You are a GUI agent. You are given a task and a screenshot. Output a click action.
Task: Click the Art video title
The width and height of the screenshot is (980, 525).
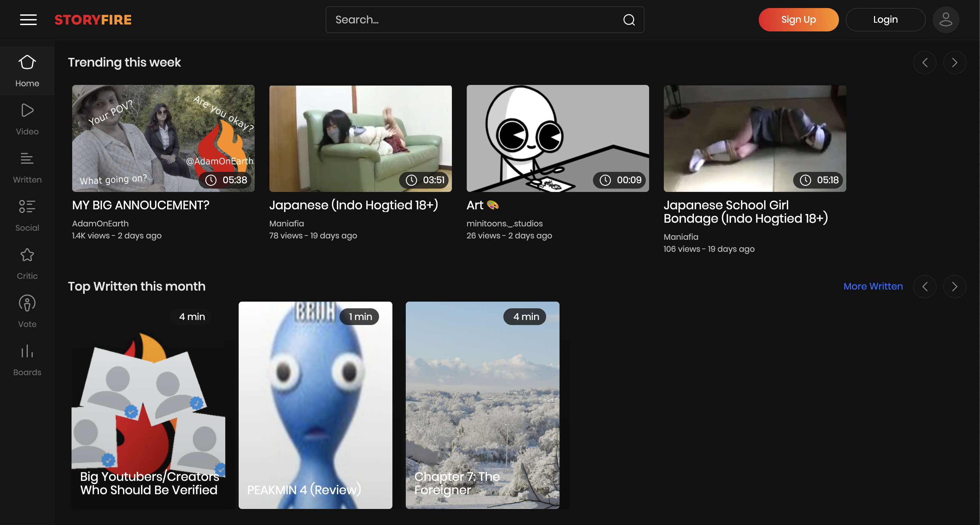click(482, 205)
